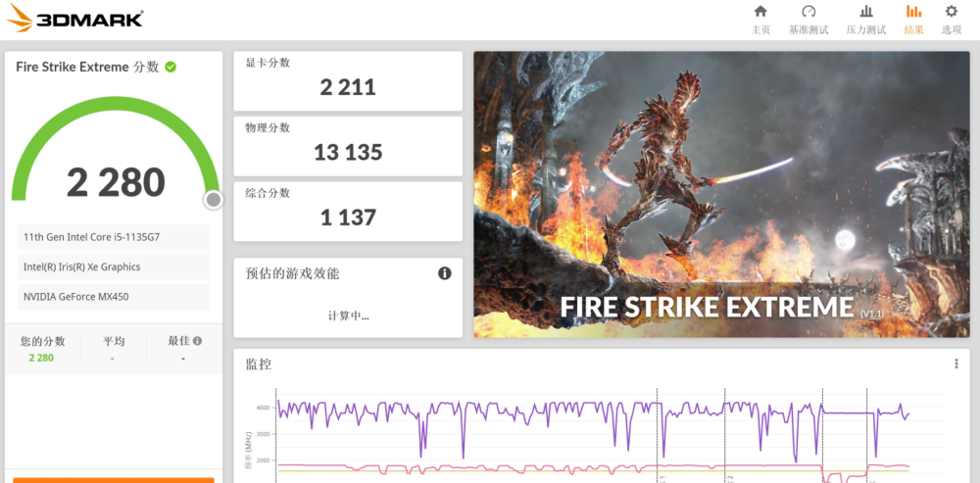The height and width of the screenshot is (483, 980).
Task: Open the 基准测试 benchmarks tab
Action: click(808, 20)
